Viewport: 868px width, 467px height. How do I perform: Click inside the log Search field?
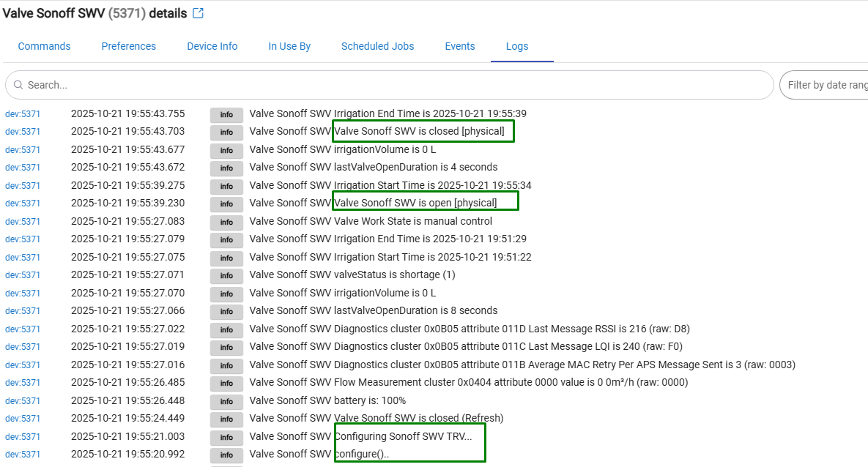click(396, 85)
